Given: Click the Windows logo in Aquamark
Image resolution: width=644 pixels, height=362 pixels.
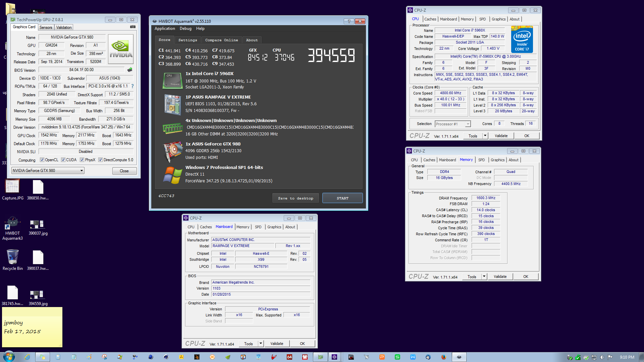Looking at the screenshot, I should click(x=172, y=175).
